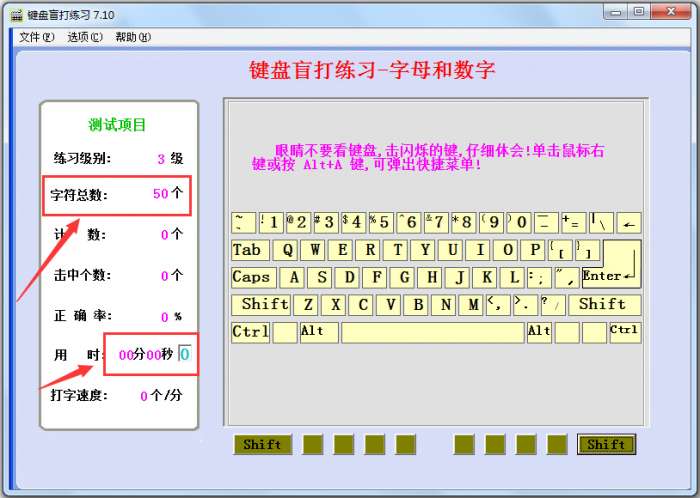This screenshot has width=700, height=498.
Task: Click the 字符总数 value 50
Action: [x=161, y=194]
